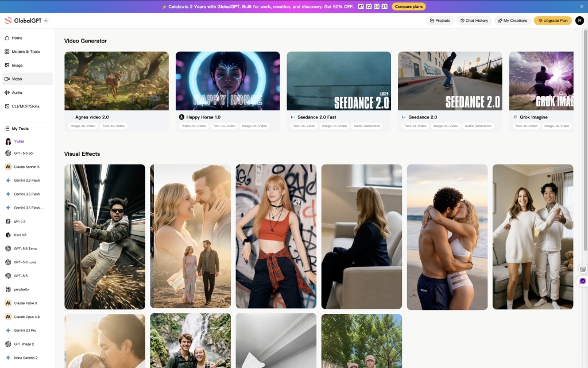View My Creations

[x=512, y=21]
